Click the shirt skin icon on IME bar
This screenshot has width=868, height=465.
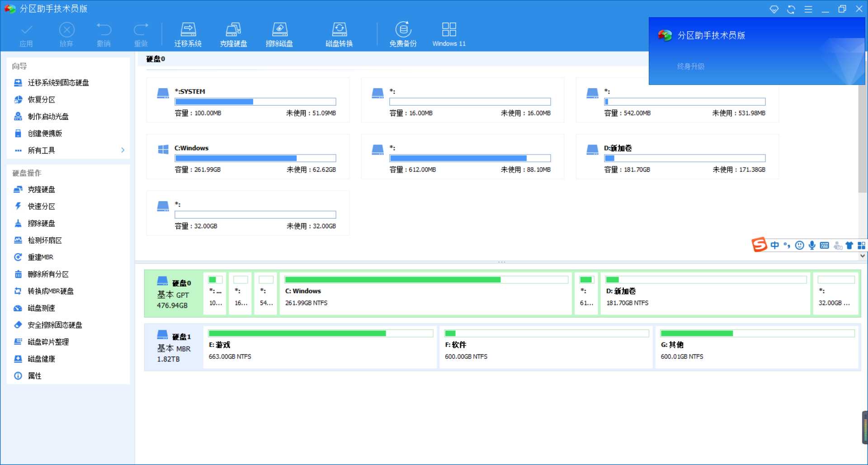[849, 245]
